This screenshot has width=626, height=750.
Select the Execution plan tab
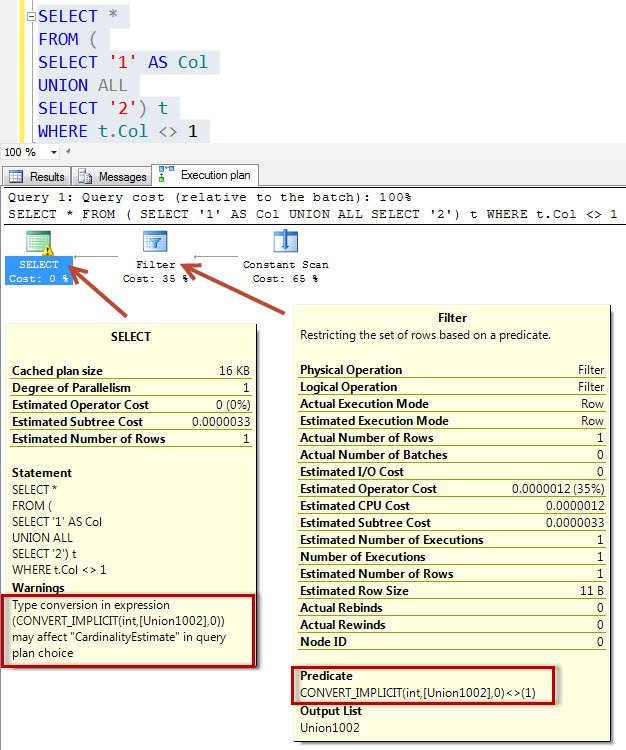(x=205, y=175)
